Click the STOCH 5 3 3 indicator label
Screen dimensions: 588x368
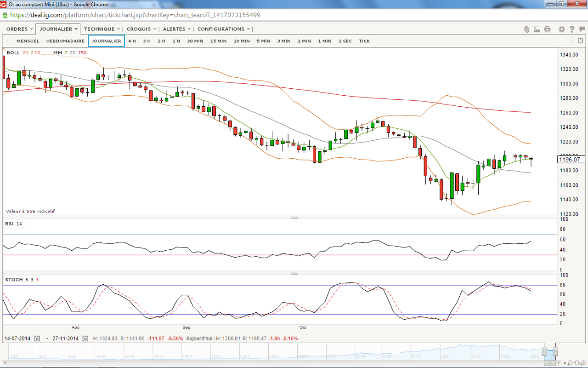22,280
